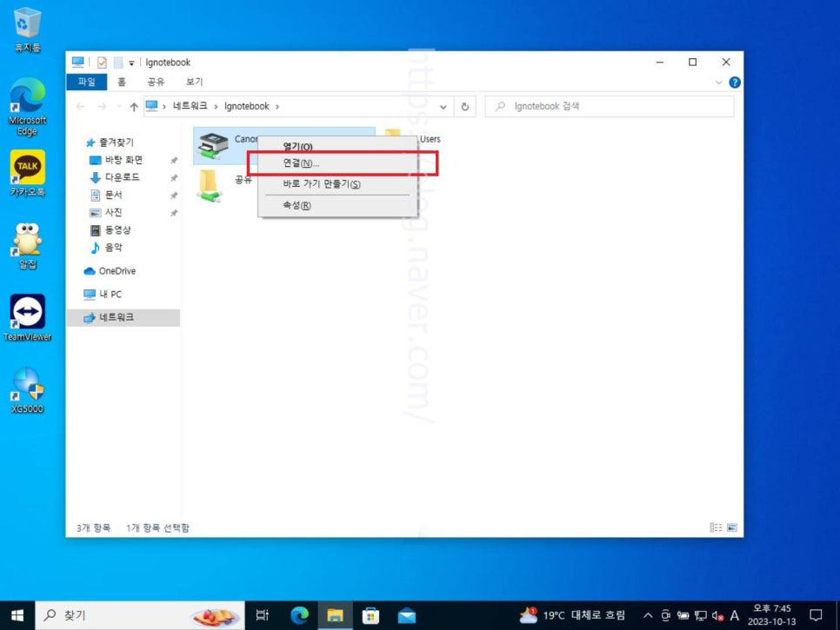Image resolution: width=840 pixels, height=630 pixels.
Task: Open the clock showing 오후 7:45
Action: pyautogui.click(x=771, y=615)
